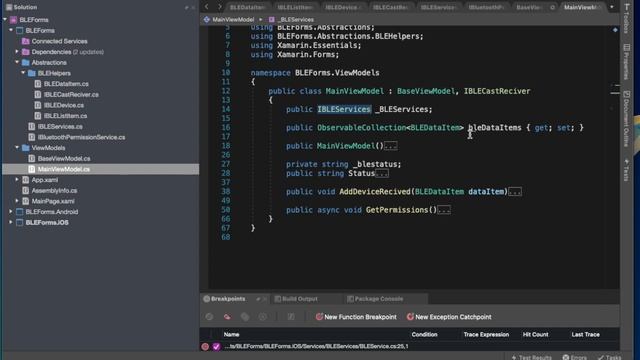Open the Errors pad in the status bar
640x360 pixels.
(x=574, y=357)
